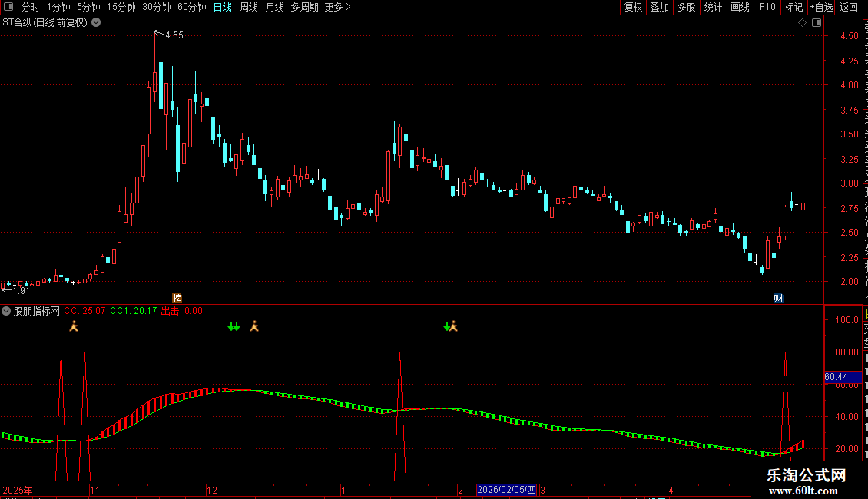
Task: Click the 财 marker icon on the chart
Action: [778, 298]
